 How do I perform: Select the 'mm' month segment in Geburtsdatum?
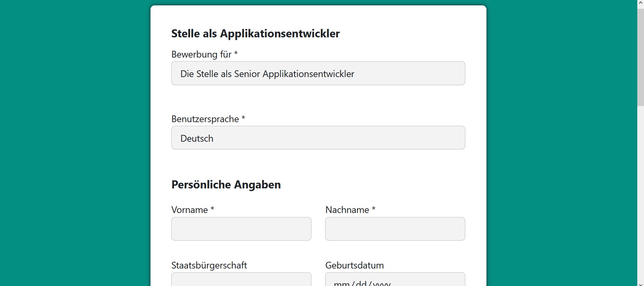[x=341, y=283]
